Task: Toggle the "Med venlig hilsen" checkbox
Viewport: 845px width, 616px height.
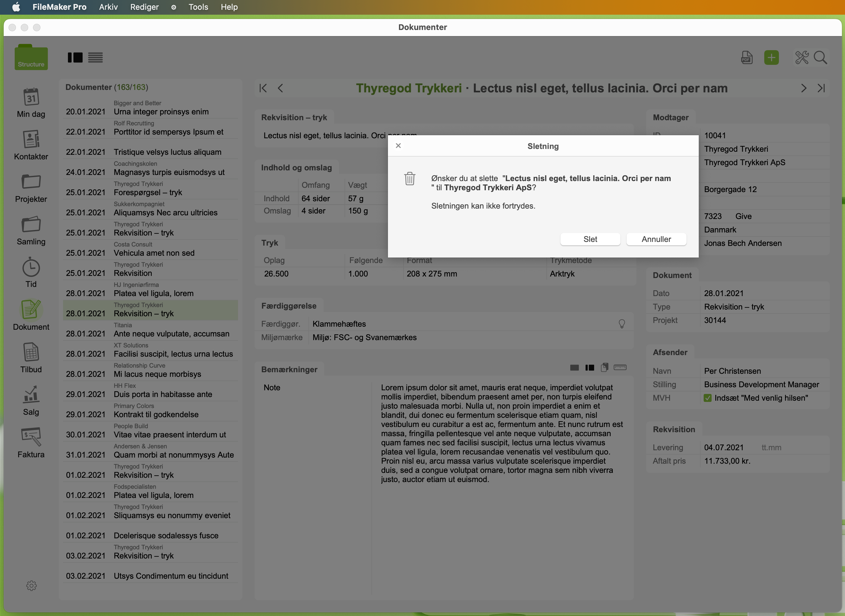Action: pyautogui.click(x=707, y=398)
